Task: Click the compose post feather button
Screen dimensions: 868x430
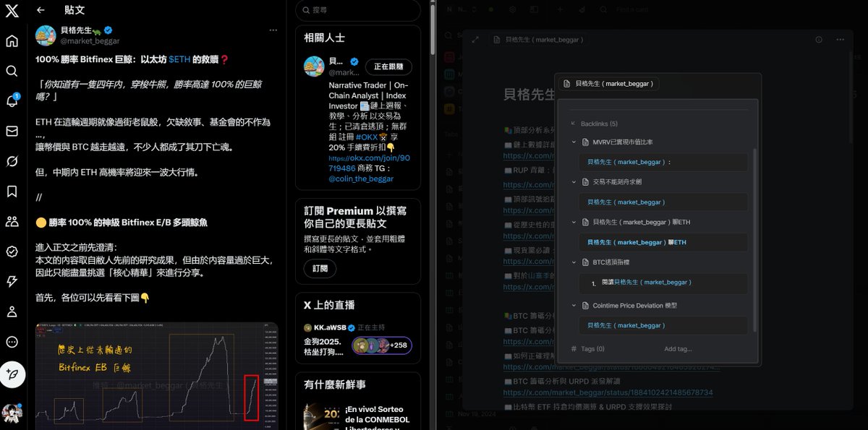Action: coord(12,374)
